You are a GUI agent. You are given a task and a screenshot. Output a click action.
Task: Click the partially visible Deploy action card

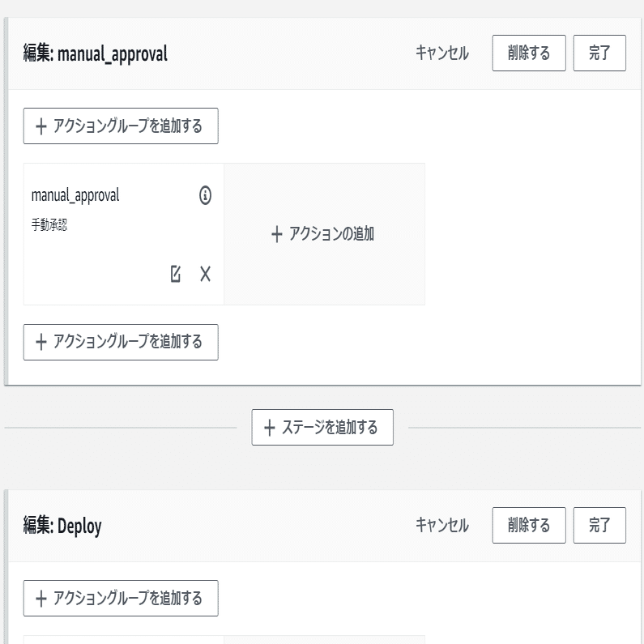coord(123,639)
